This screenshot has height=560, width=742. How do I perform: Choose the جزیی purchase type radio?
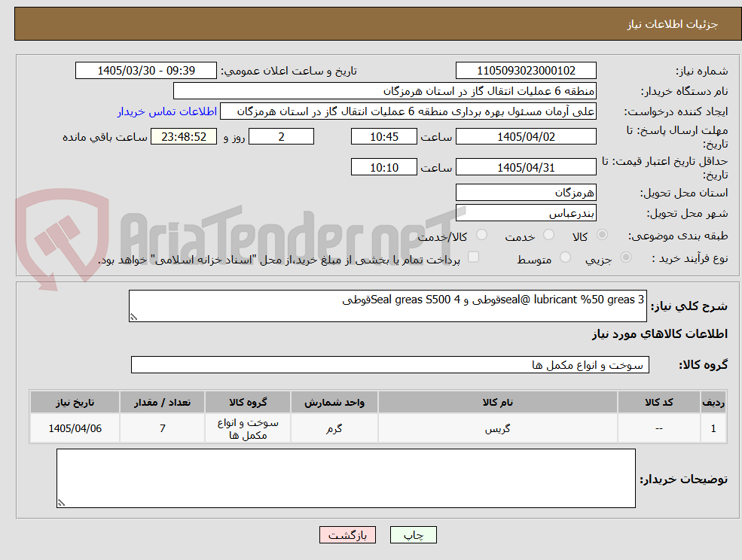coord(625,257)
